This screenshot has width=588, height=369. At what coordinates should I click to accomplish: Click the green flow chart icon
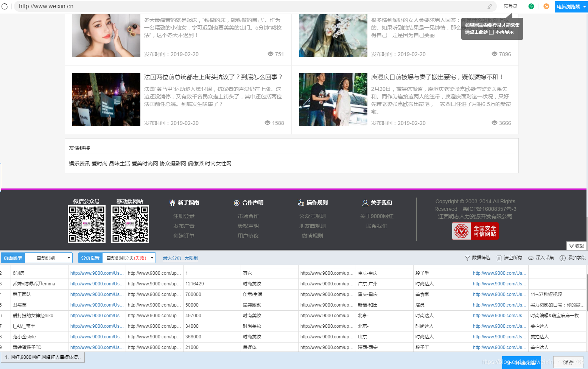pyautogui.click(x=531, y=6)
